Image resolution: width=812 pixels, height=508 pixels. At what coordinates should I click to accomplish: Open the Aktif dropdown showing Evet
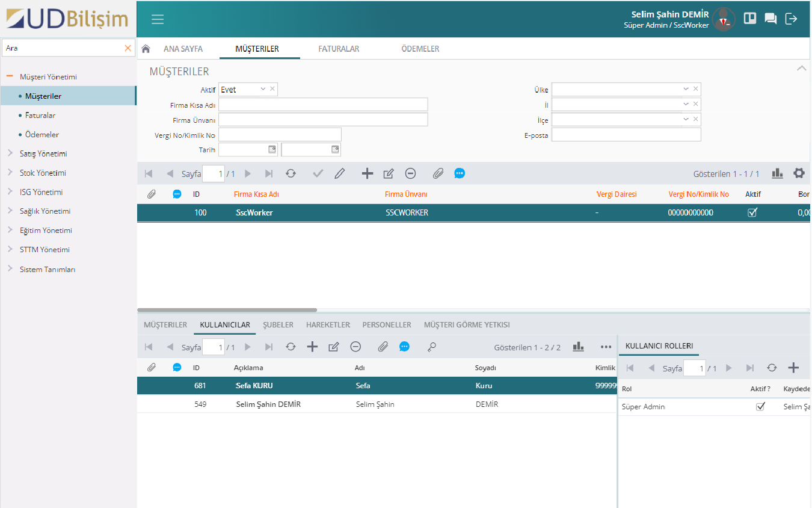263,90
